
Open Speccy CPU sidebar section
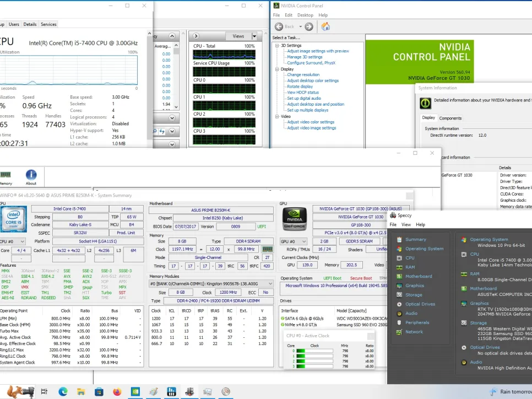coord(410,258)
